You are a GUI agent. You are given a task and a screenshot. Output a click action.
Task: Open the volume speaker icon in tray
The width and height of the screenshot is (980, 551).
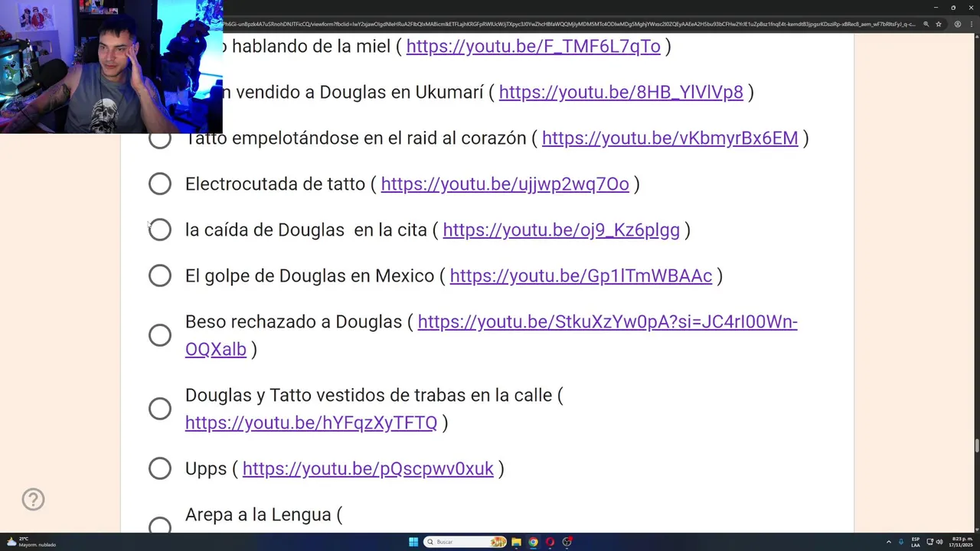pyautogui.click(x=939, y=542)
